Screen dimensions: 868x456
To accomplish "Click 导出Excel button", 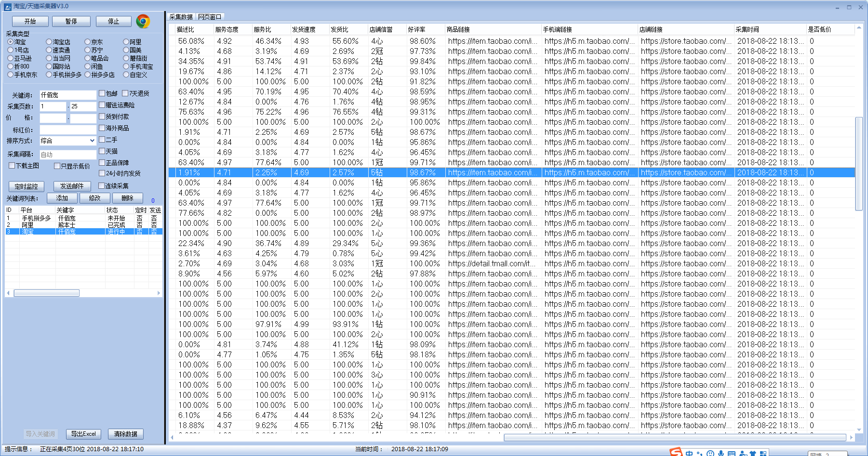I will coord(83,434).
